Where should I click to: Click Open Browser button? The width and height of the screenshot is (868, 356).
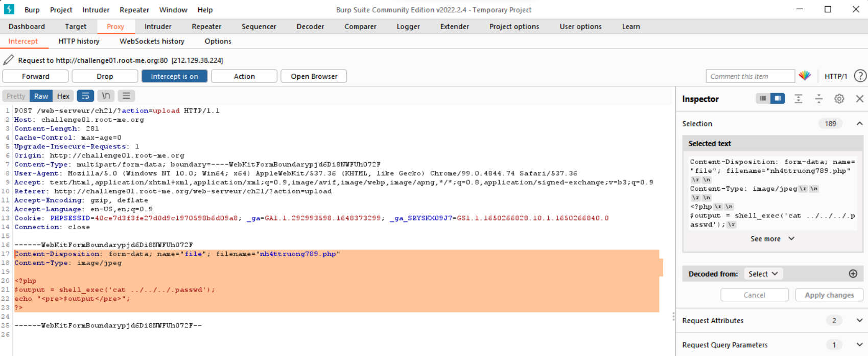click(x=314, y=76)
